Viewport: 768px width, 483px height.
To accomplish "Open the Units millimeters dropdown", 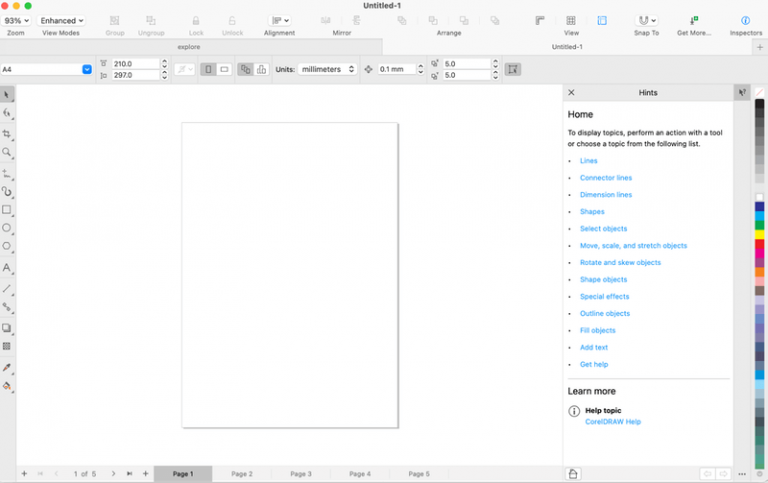I will [327, 69].
